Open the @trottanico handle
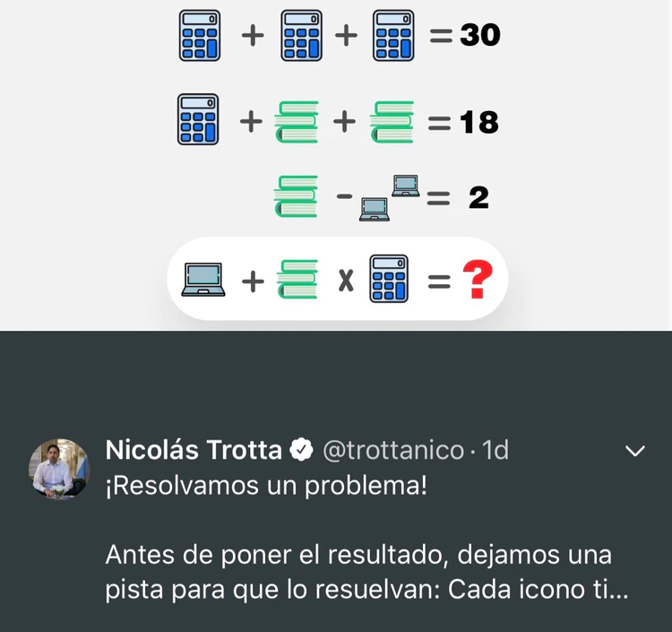Image resolution: width=672 pixels, height=632 pixels. click(393, 450)
